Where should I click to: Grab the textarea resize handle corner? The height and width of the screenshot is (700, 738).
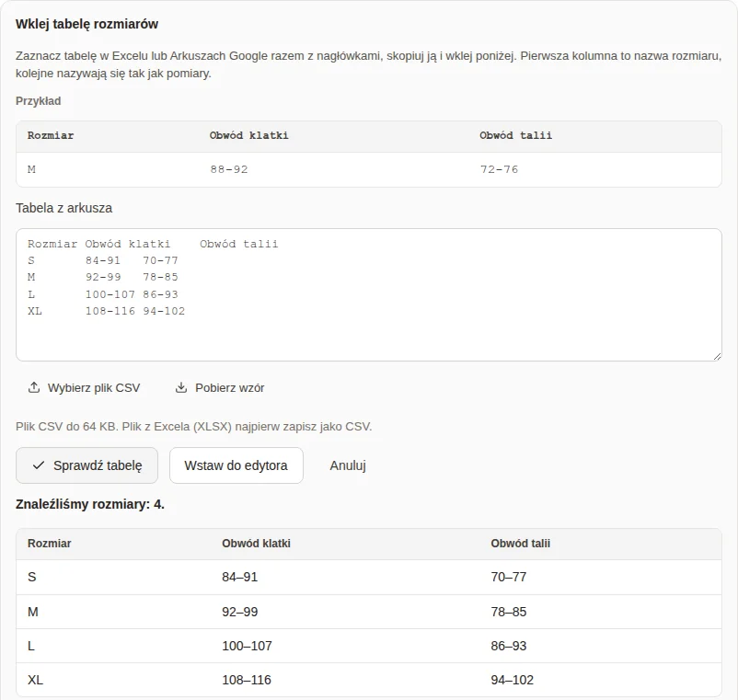point(717,357)
